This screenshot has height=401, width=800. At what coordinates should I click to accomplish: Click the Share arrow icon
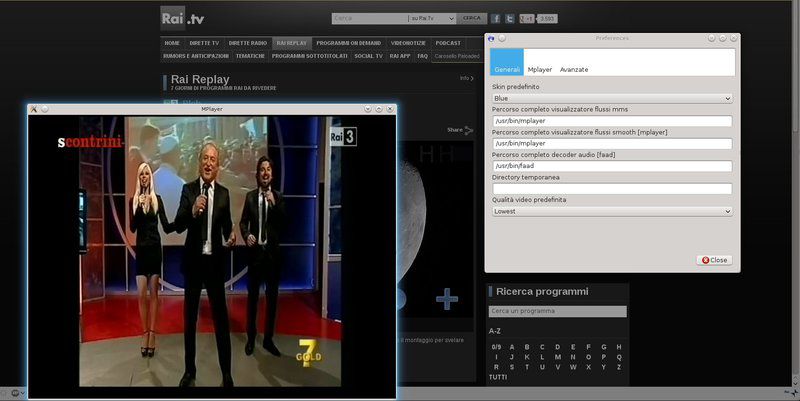point(469,129)
